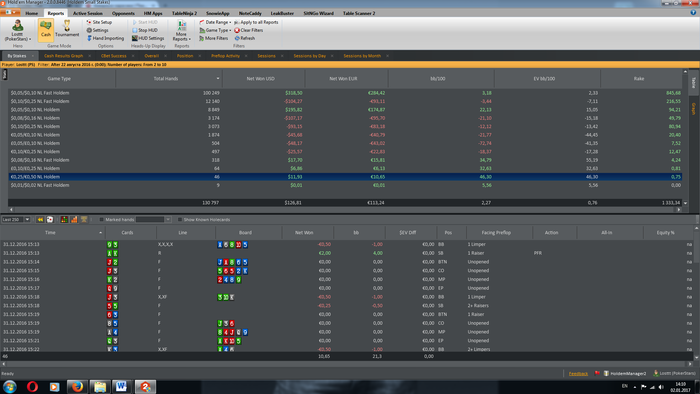Switch to Graph view side tab
Screen dimensions: 700x394
coord(694,108)
